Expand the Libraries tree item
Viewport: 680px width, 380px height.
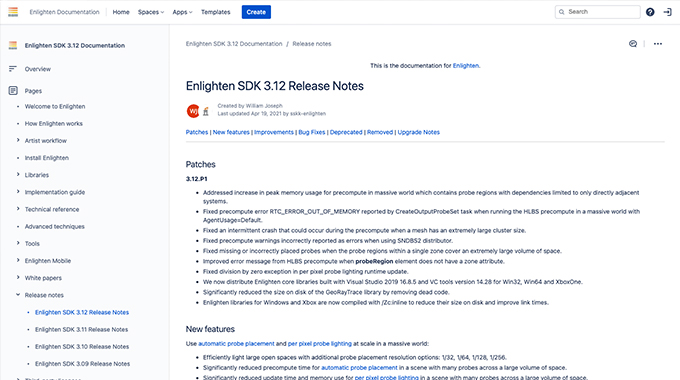click(x=18, y=174)
